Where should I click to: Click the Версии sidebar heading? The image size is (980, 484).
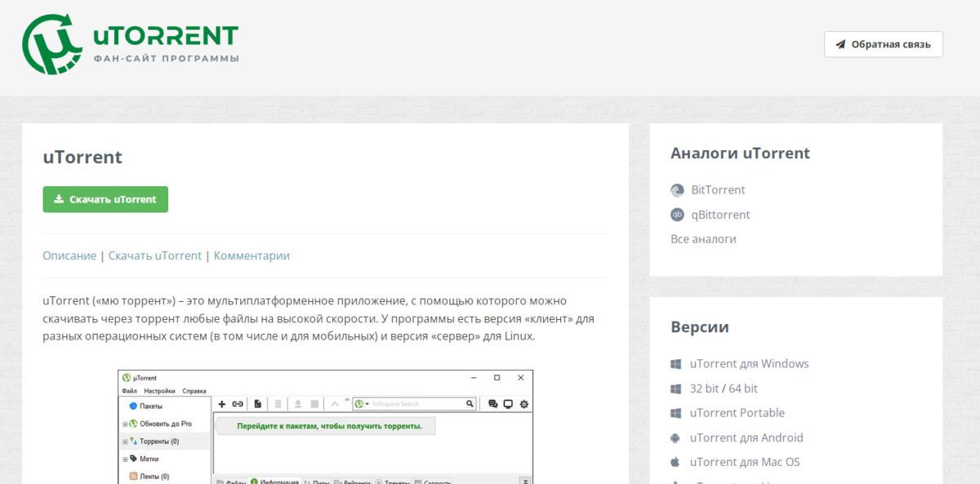pos(700,327)
